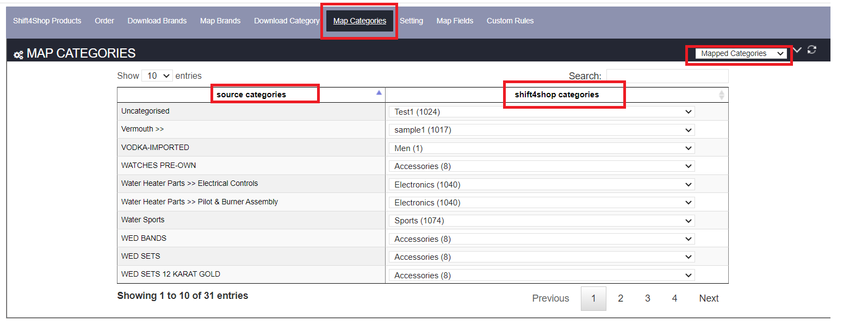Open Accessories dropdown for WED BANDS
The width and height of the screenshot is (868, 325).
click(x=542, y=239)
